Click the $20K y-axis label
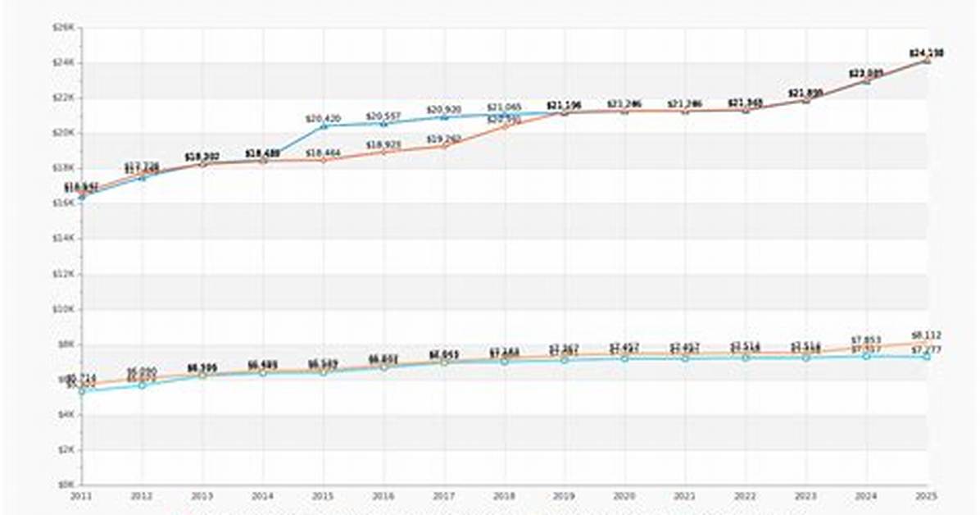980x515 pixels. click(x=66, y=133)
